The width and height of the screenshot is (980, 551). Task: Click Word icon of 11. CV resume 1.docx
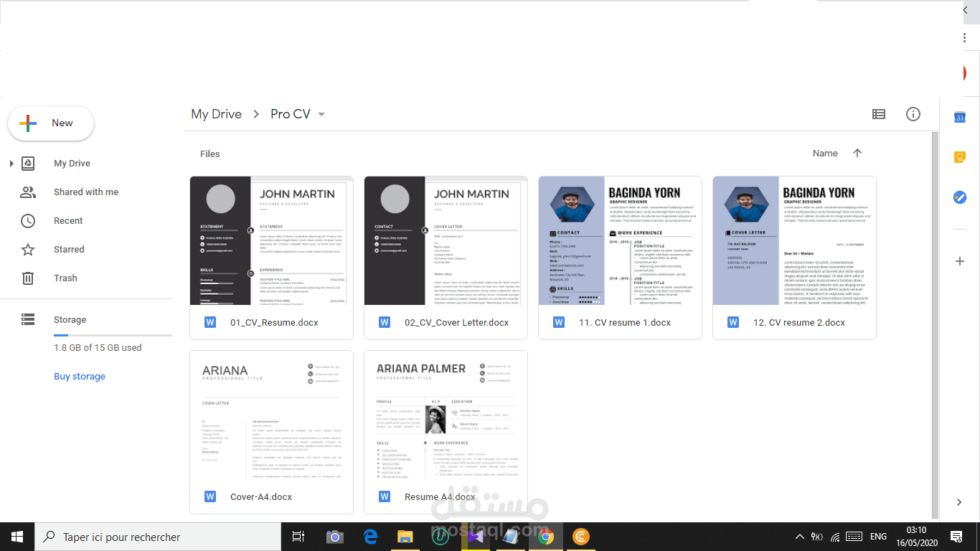(x=559, y=323)
